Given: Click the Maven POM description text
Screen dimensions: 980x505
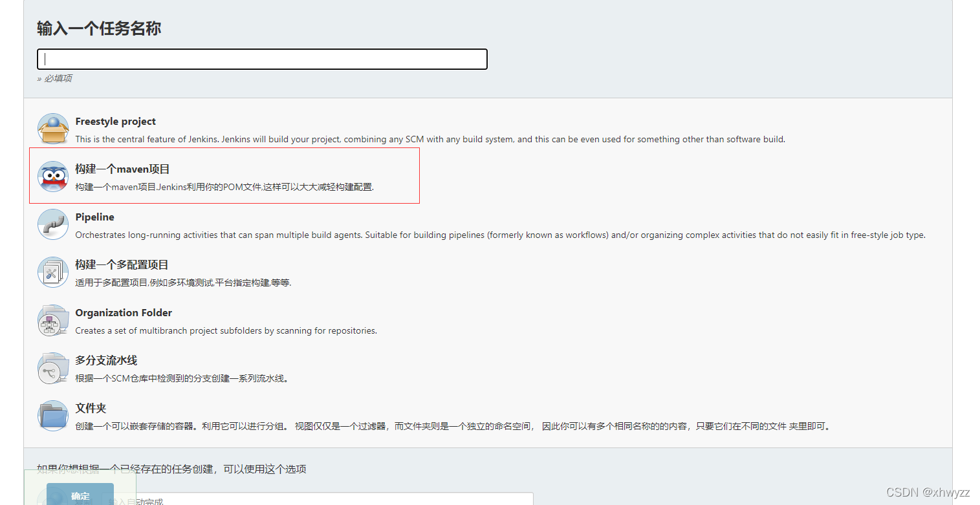Looking at the screenshot, I should pos(224,187).
